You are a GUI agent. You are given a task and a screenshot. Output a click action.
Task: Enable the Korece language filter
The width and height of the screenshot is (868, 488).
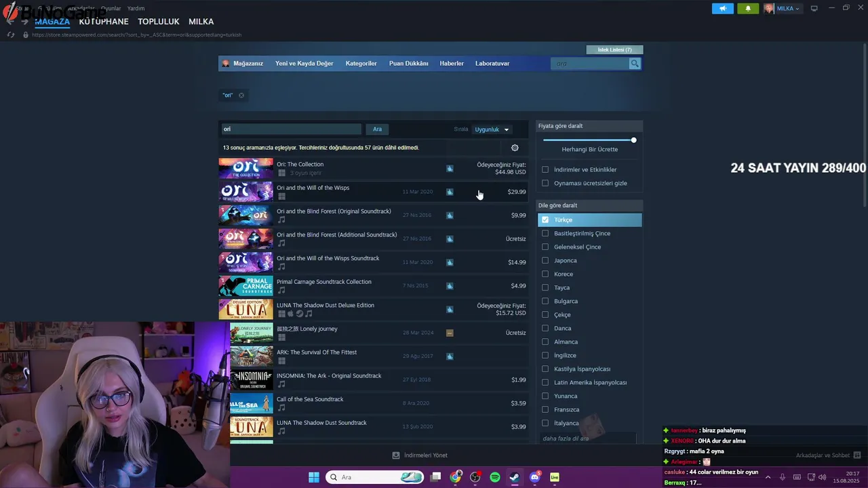tap(545, 274)
